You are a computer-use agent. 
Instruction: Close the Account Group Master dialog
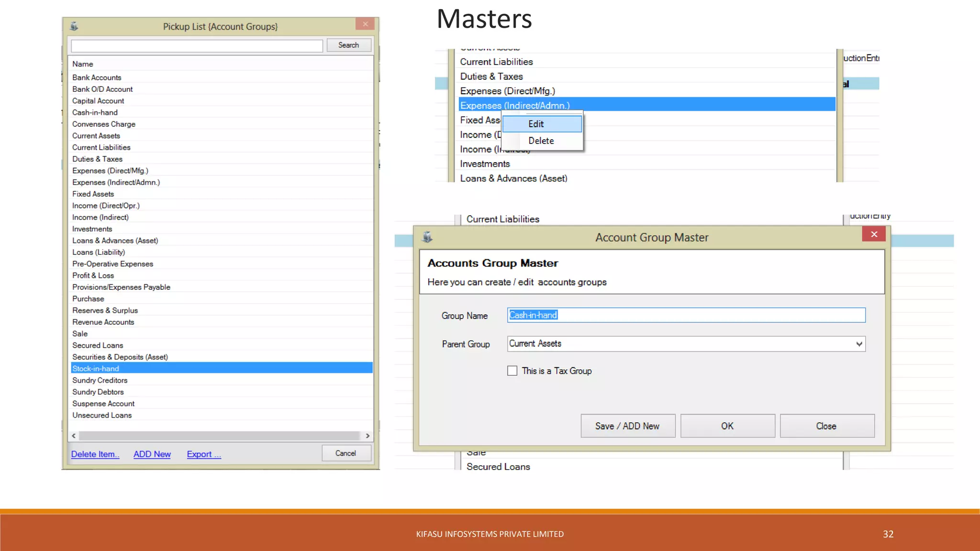click(x=874, y=234)
